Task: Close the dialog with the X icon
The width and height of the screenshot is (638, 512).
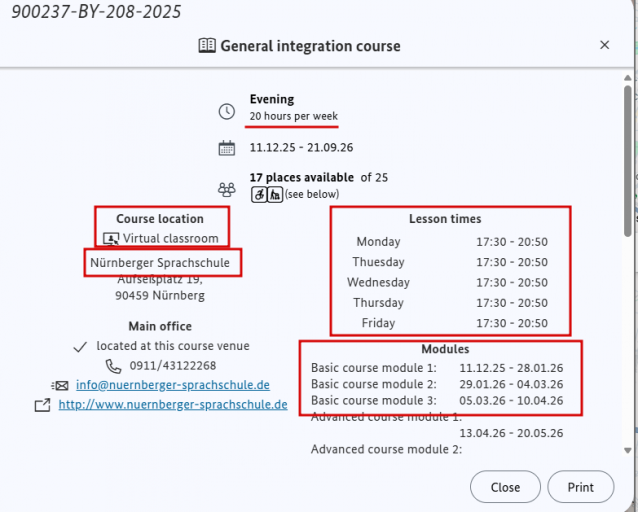Action: coord(605,45)
